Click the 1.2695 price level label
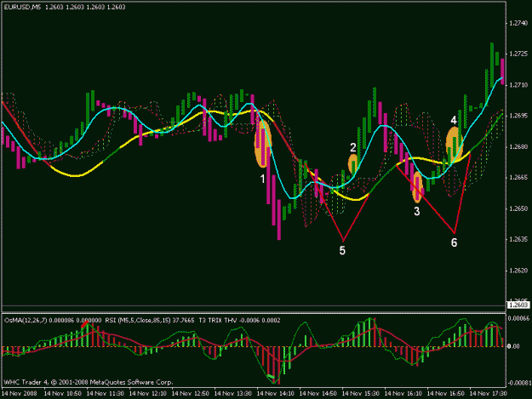532x399 pixels. coord(518,116)
